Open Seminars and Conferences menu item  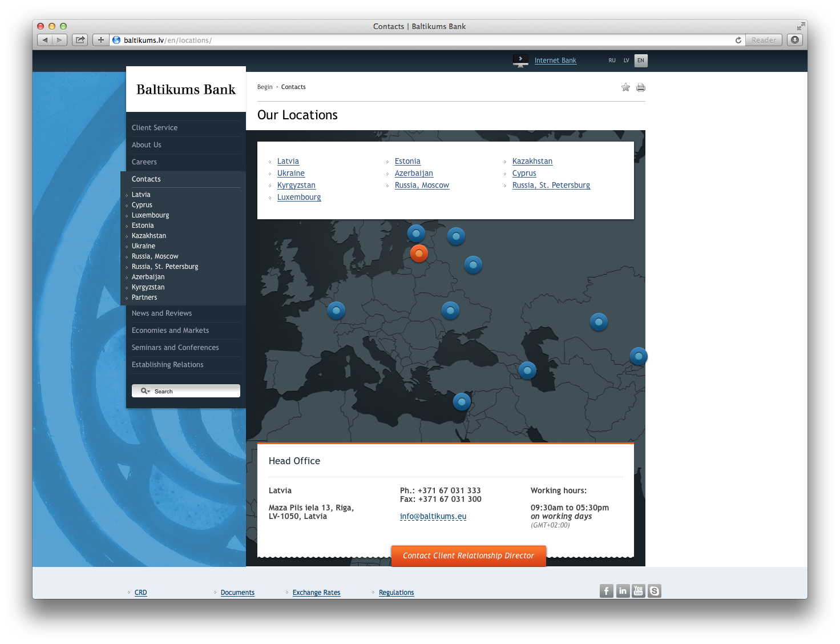pyautogui.click(x=175, y=348)
